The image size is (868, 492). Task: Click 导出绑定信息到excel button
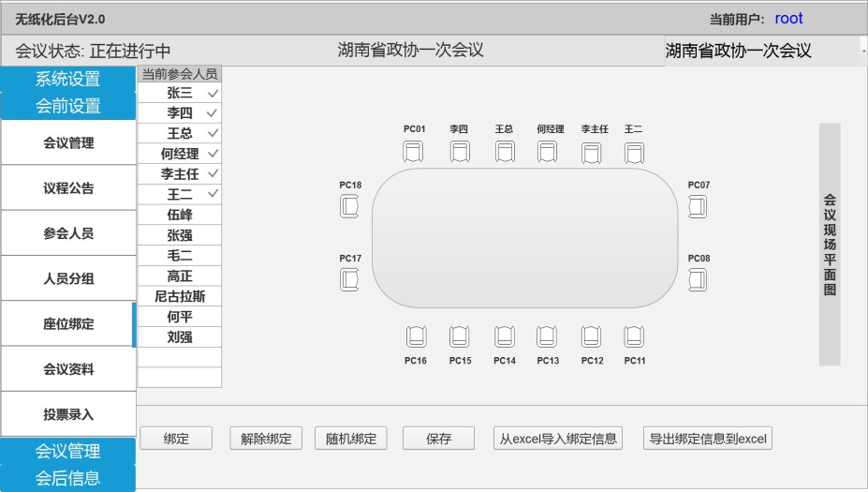coord(708,439)
